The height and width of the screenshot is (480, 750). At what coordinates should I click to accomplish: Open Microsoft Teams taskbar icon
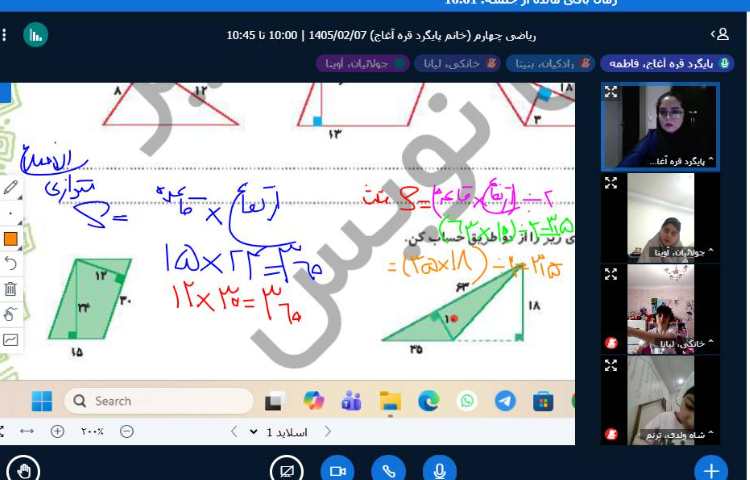(352, 401)
